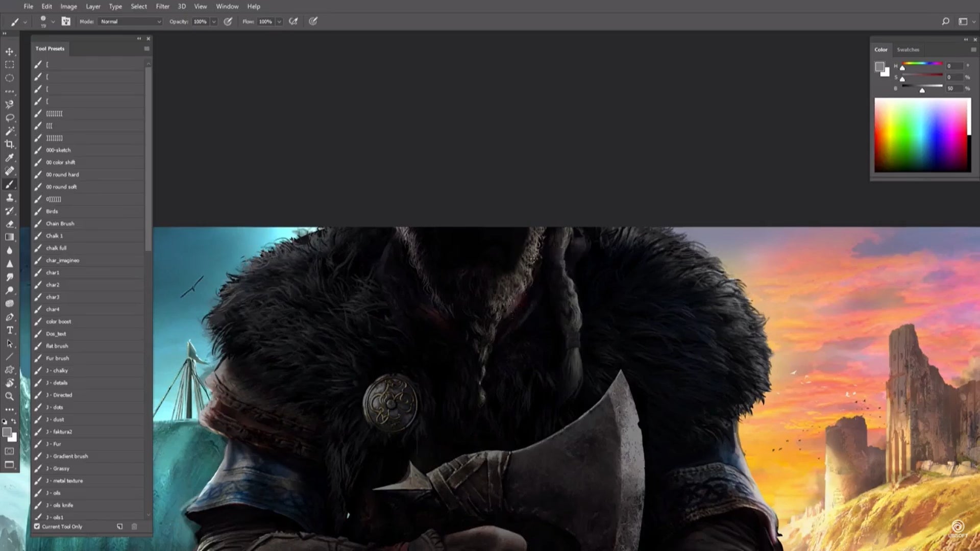
Task: Enable the Current Tool Only checkbox
Action: coord(37,526)
